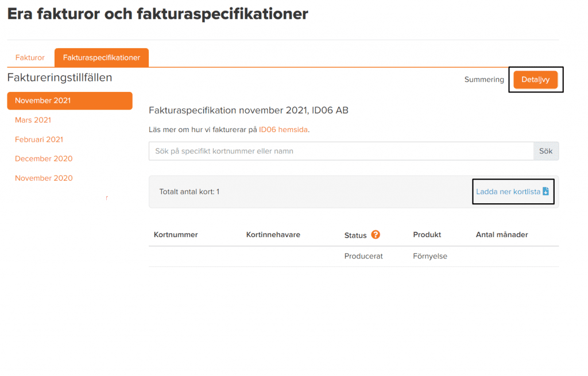Click Ladda ner kortlista to download the card list

click(x=509, y=191)
